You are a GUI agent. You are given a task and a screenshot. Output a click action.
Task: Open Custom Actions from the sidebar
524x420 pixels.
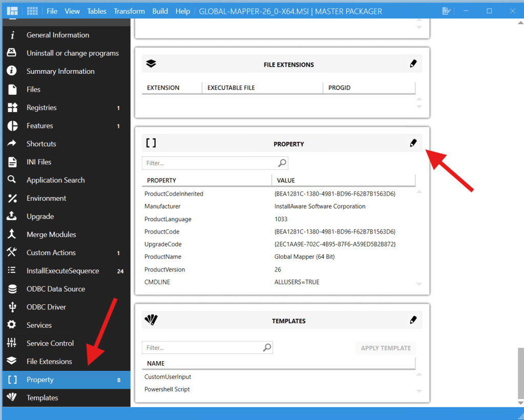coord(51,253)
